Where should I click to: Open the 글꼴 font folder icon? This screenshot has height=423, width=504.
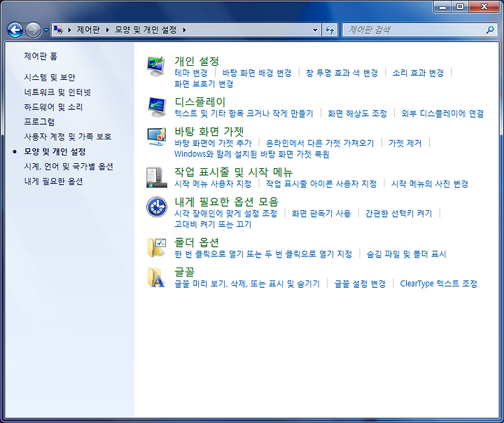click(x=156, y=277)
